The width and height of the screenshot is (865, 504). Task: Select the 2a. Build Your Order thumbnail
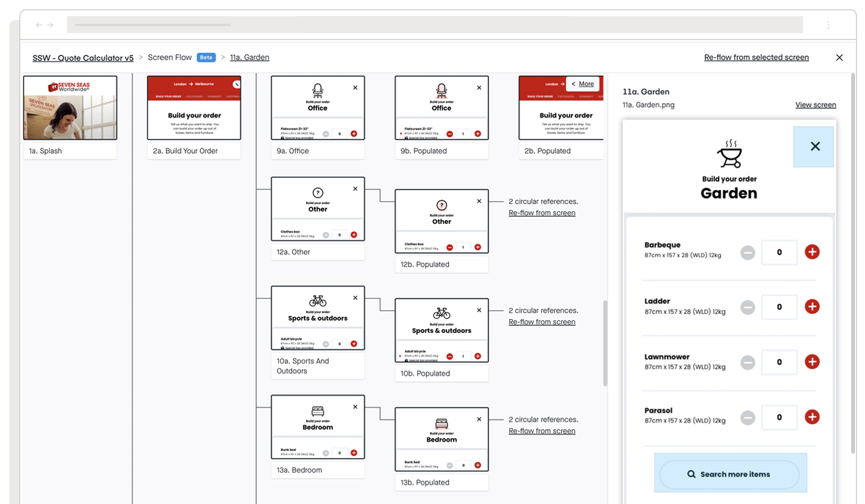coord(194,108)
